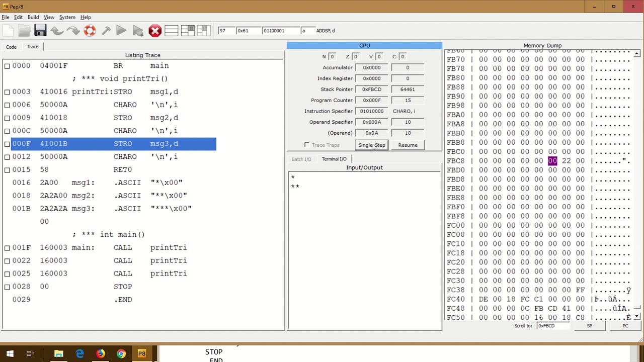Screen dimensions: 644x362
Task: Switch to the Batch I/O tab
Action: (301, 159)
